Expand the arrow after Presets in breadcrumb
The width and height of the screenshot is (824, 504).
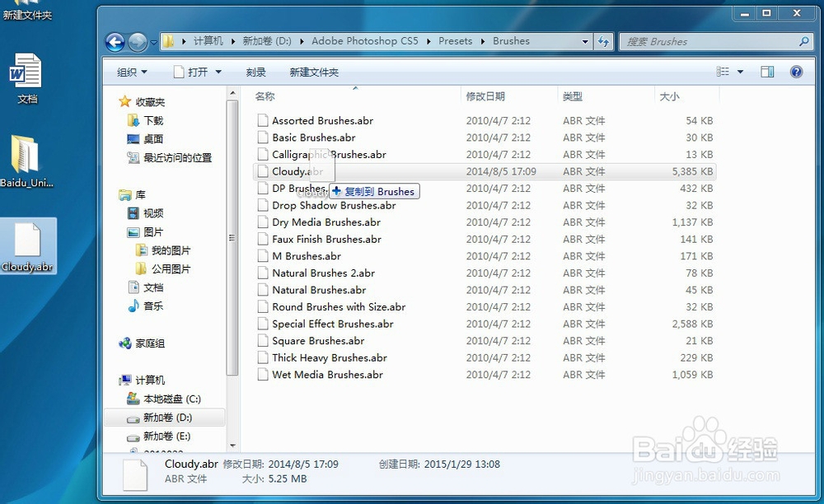(x=483, y=41)
